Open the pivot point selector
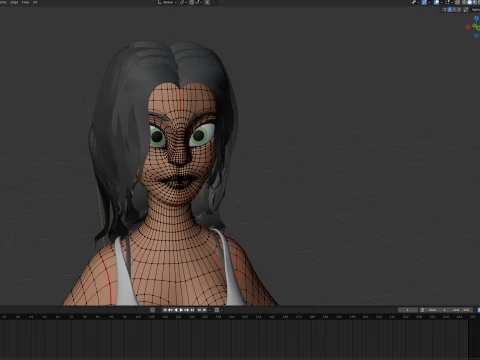Image resolution: width=480 pixels, height=360 pixels. [x=183, y=2]
